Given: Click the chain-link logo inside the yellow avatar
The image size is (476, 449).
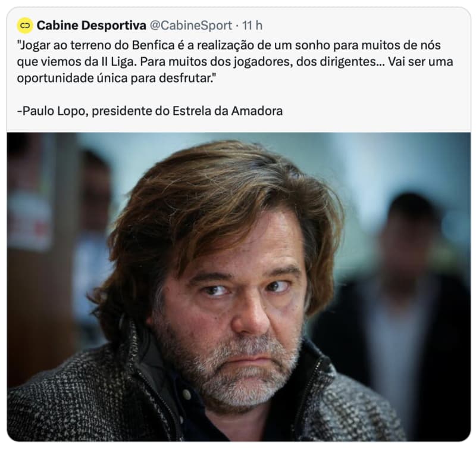Looking at the screenshot, I should pyautogui.click(x=25, y=25).
